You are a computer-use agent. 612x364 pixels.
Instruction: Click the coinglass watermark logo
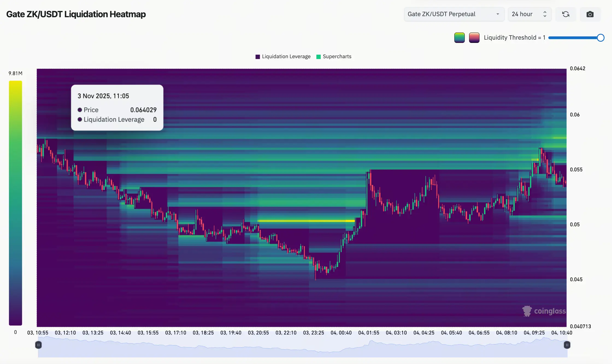pyautogui.click(x=544, y=311)
